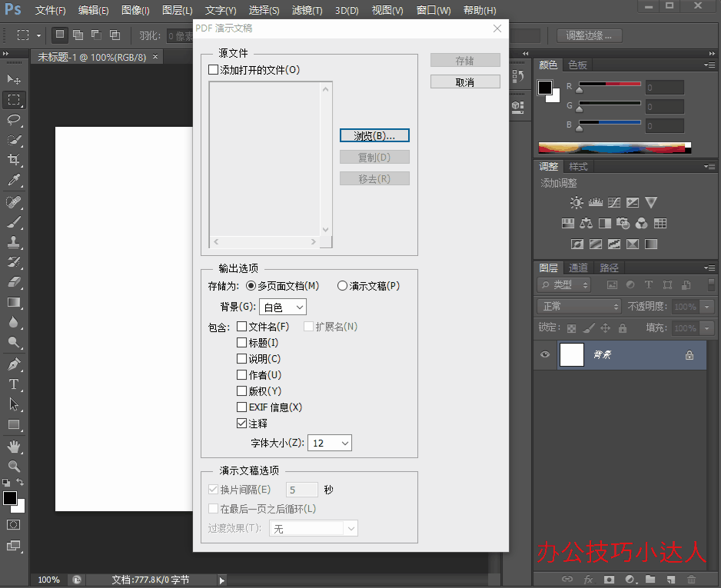The width and height of the screenshot is (721, 588).
Task: Click the foreground color swatch in toolbar
Action: (10, 498)
